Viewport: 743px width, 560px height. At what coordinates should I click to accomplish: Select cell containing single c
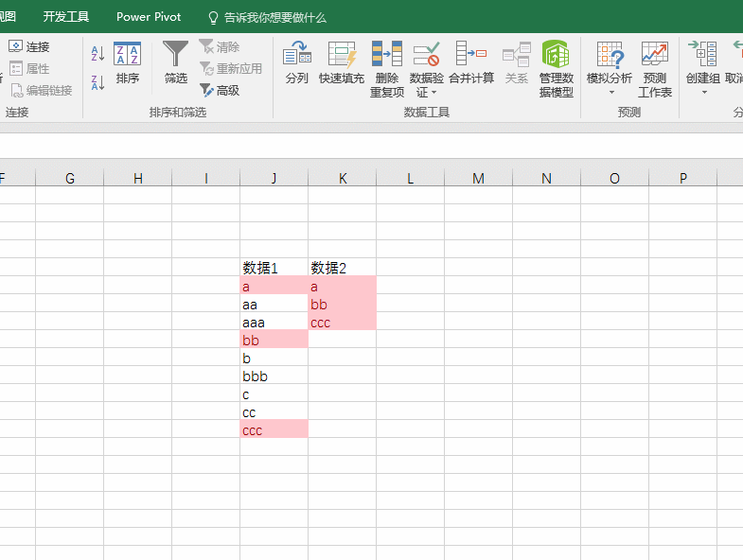pyautogui.click(x=274, y=394)
